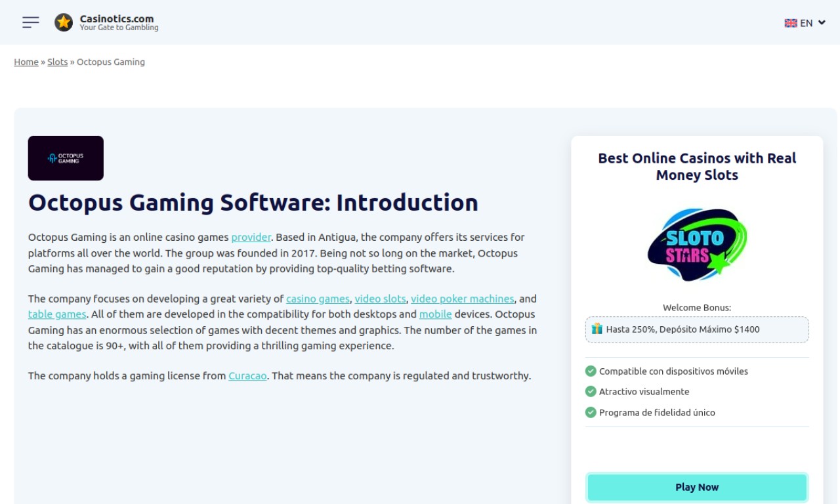This screenshot has width=840, height=504.
Task: Open the video slots link
Action: coord(380,299)
